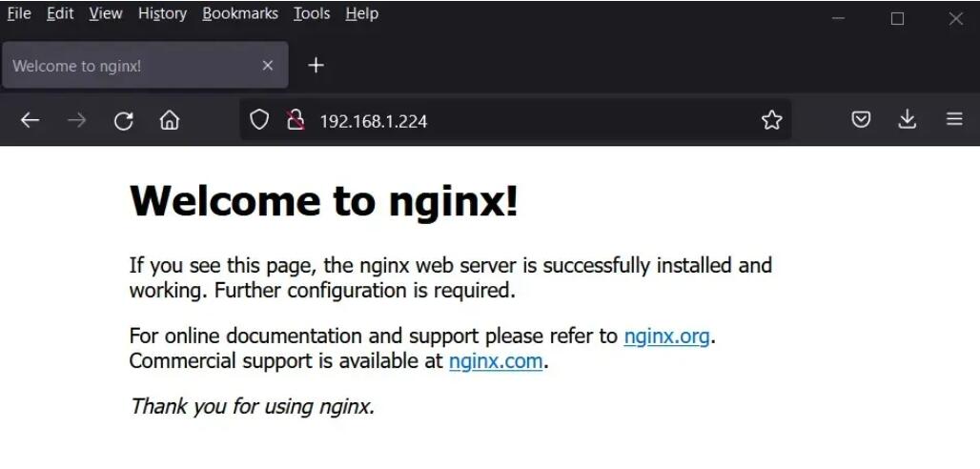Visit the nginx.com commercial support link
Viewport: 980px width, 469px height.
pyautogui.click(x=496, y=361)
